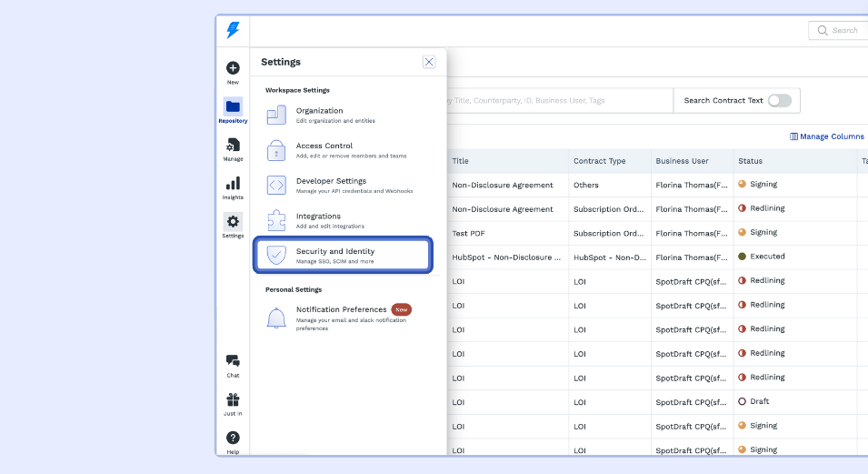Click the Settings gear in sidebar

[x=233, y=222]
